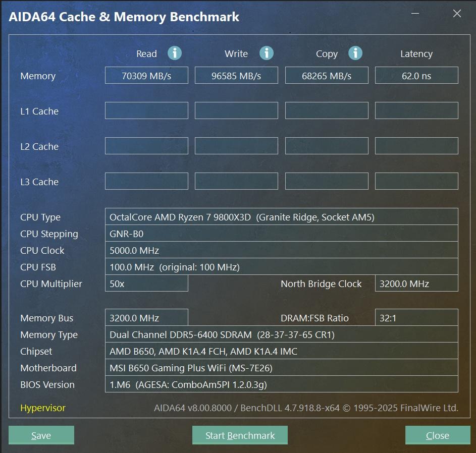Click the empty L2 Cache Write field
Viewport: 476px width, 453px height.
(x=236, y=146)
